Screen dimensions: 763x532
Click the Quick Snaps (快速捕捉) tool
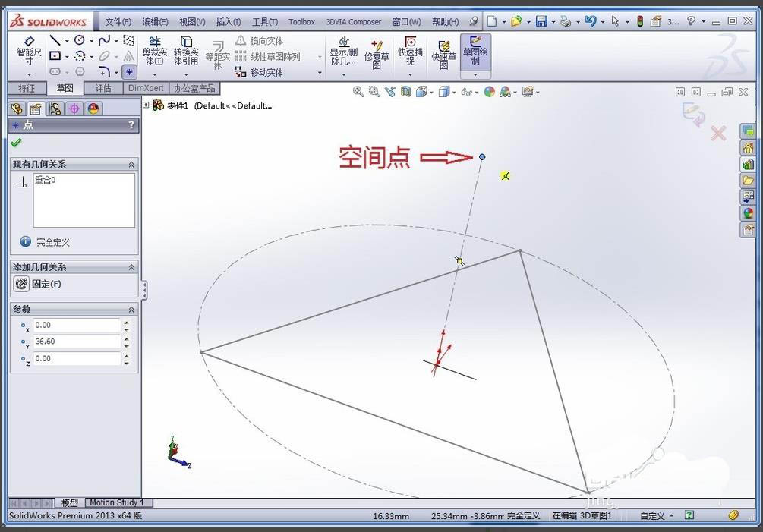(x=410, y=51)
